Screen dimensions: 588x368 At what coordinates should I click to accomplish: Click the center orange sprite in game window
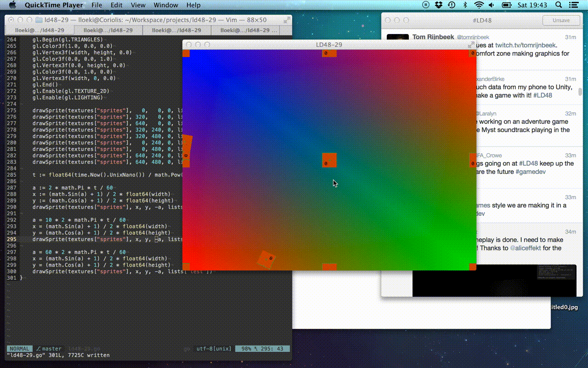329,160
